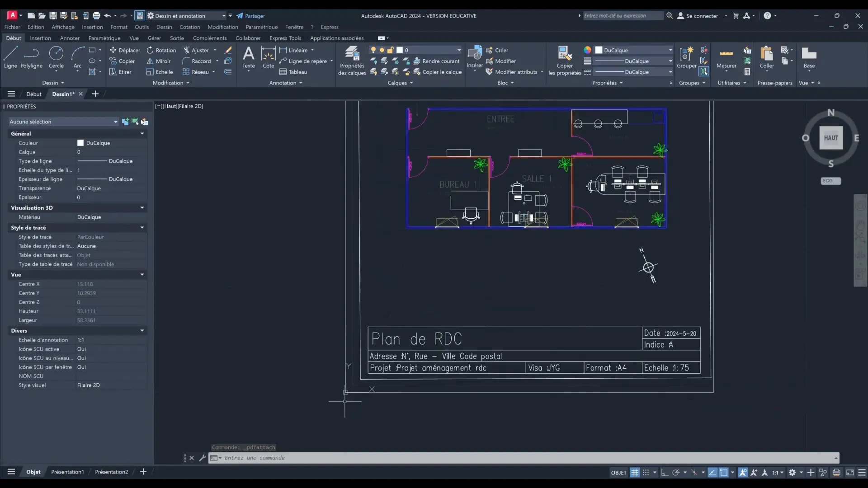Toggle polar tracking in status bar
This screenshot has height=488, width=868.
coord(675,473)
